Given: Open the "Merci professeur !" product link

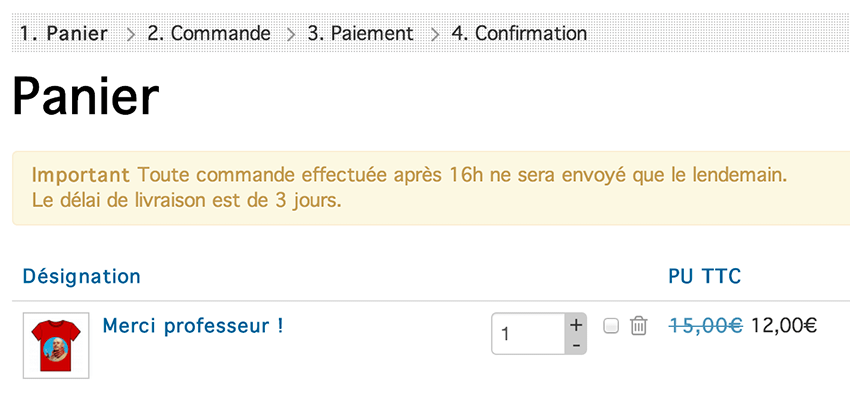Looking at the screenshot, I should point(193,326).
